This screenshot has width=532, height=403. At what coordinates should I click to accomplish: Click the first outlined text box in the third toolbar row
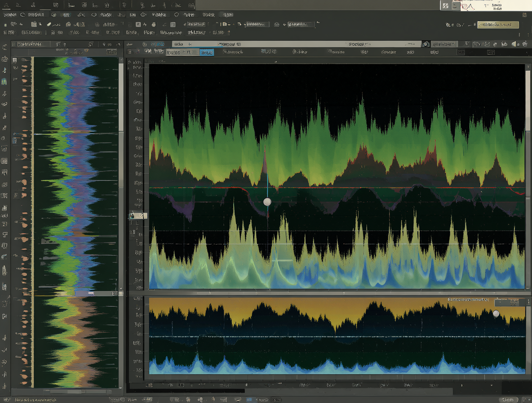coord(196,24)
